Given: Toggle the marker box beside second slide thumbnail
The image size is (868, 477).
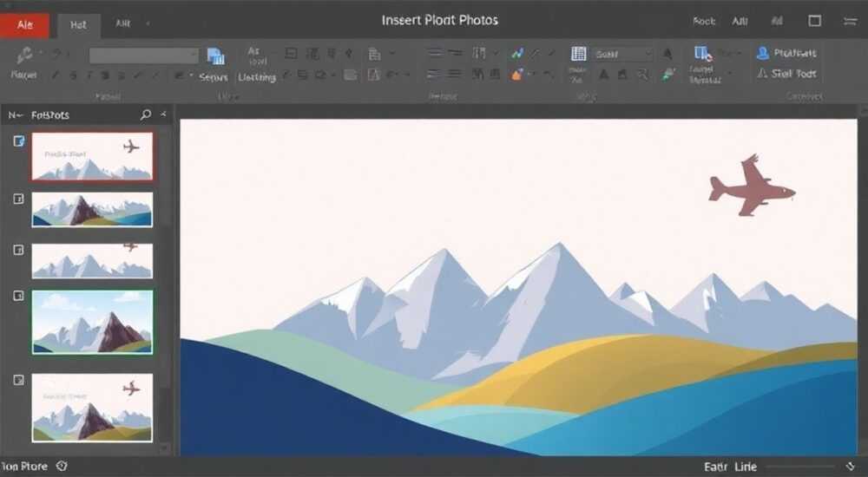Looking at the screenshot, I should [x=19, y=199].
